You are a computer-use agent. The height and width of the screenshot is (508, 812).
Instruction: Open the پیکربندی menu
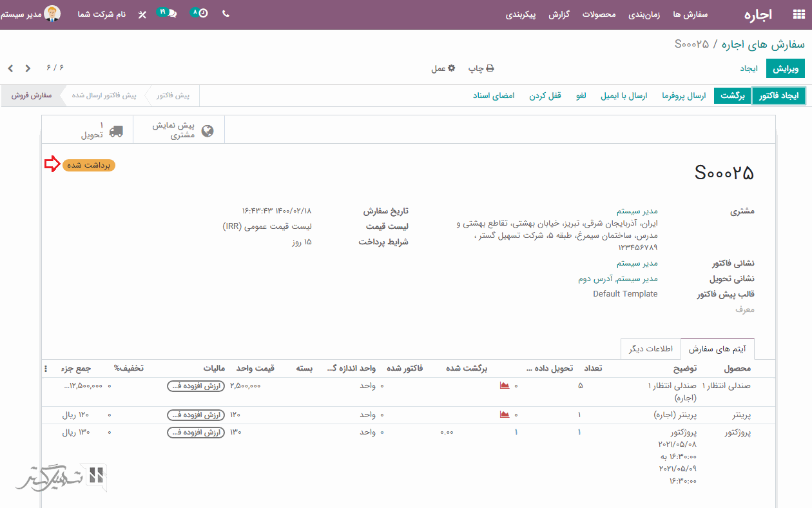[521, 14]
